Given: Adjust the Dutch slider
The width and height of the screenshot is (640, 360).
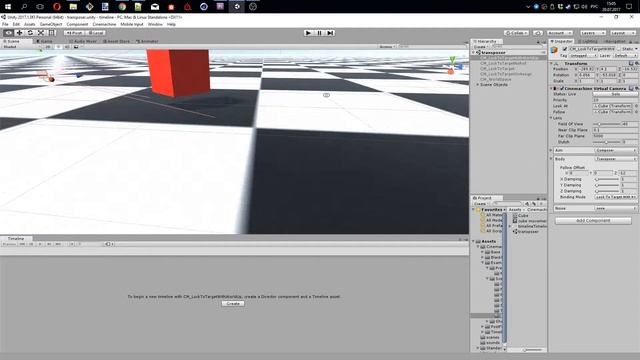Looking at the screenshot, I should (606, 142).
